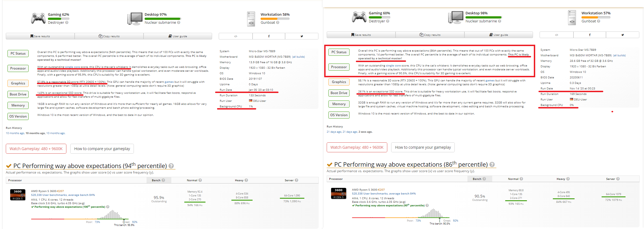The height and width of the screenshot is (229, 644).
Task: Open help icon beside Nuclear submarine, left report
Action: [x=178, y=23]
